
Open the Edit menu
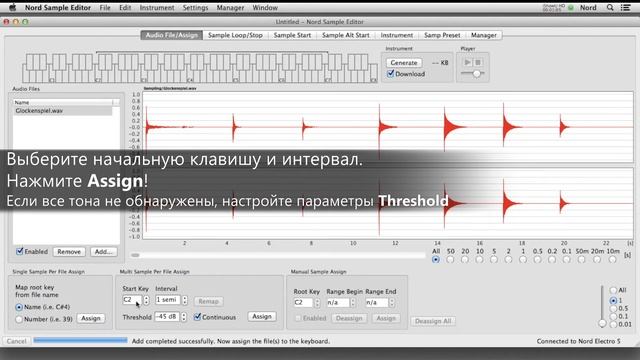point(125,7)
